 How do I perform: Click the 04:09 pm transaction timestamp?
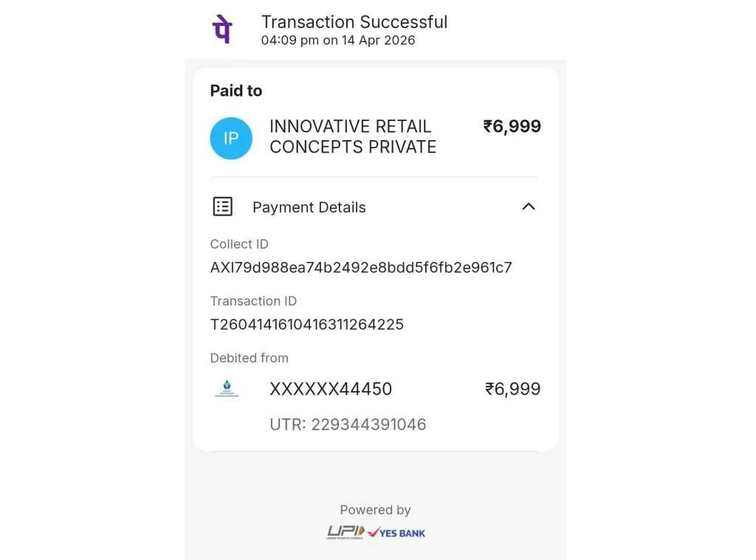pos(338,41)
